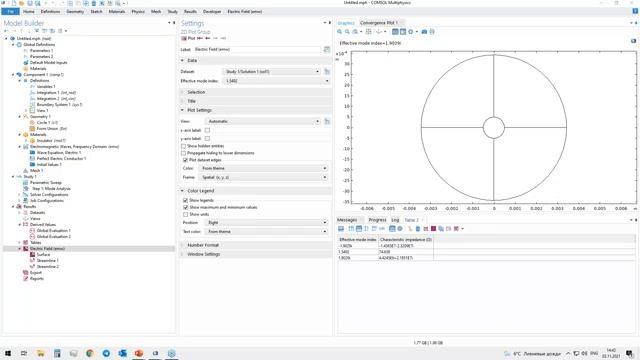
Task: Open the Dataset dropdown
Action: pos(271,71)
